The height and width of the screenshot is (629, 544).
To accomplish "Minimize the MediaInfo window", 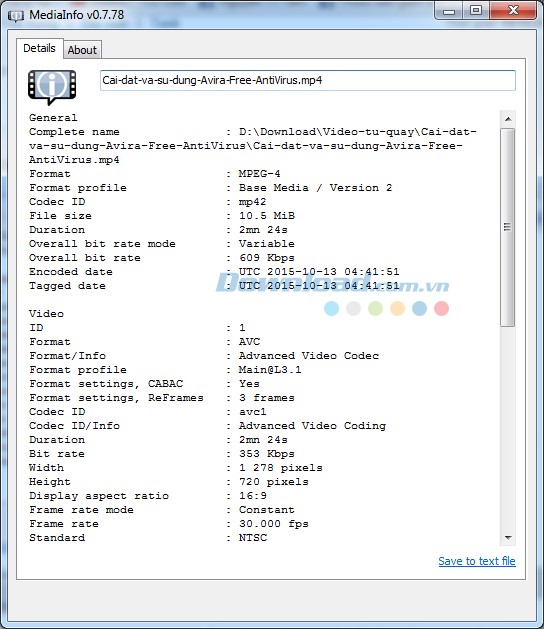I will click(449, 11).
